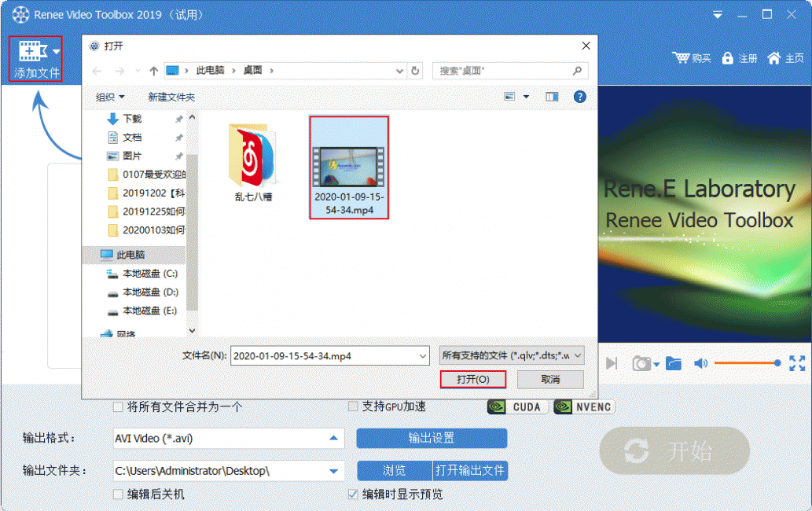This screenshot has height=511, width=812.
Task: Open the 20191202 folder in the sidebar
Action: pyautogui.click(x=146, y=193)
